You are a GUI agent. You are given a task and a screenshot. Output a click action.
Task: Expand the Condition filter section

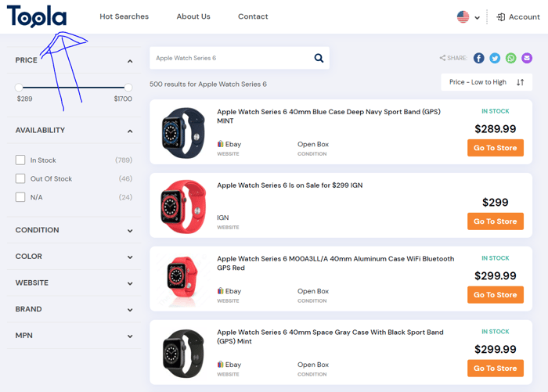point(74,230)
